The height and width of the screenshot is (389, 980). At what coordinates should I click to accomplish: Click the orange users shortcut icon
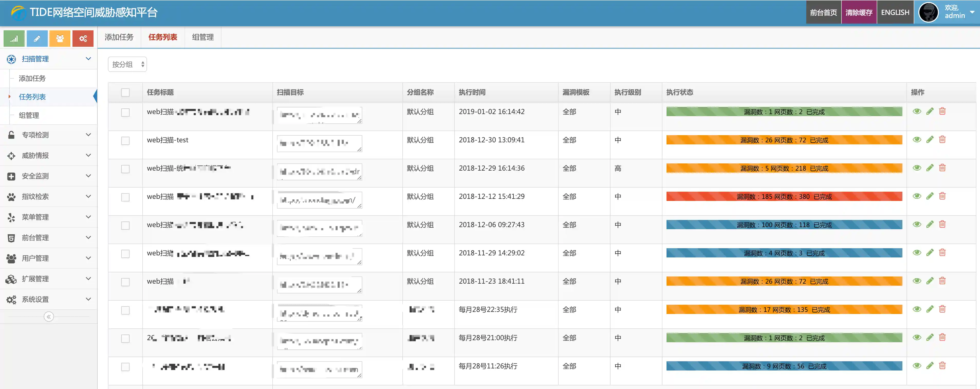pyautogui.click(x=60, y=38)
